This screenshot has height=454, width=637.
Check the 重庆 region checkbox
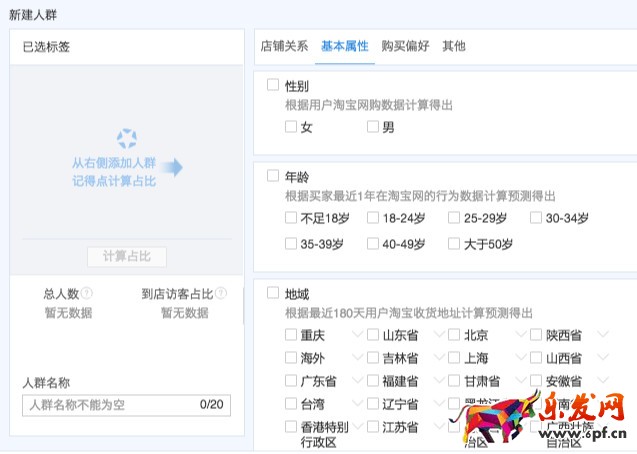(291, 335)
